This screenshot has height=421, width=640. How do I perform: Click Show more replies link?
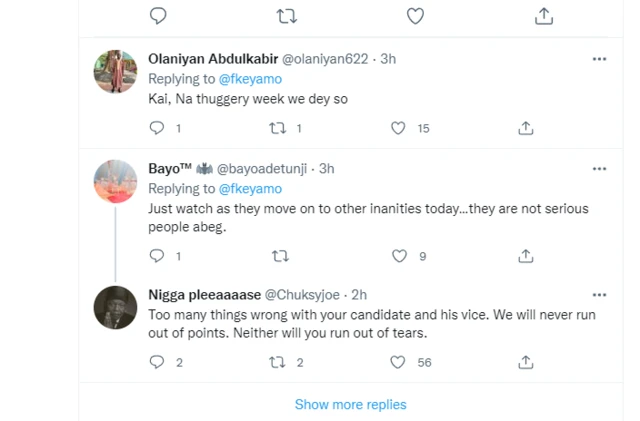pyautogui.click(x=350, y=405)
